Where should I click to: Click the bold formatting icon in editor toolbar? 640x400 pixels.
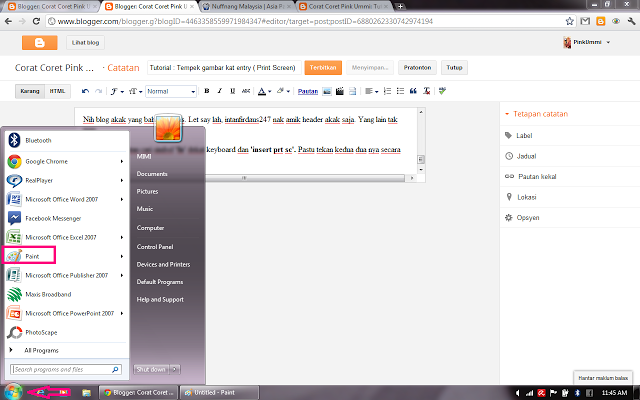pos(205,91)
